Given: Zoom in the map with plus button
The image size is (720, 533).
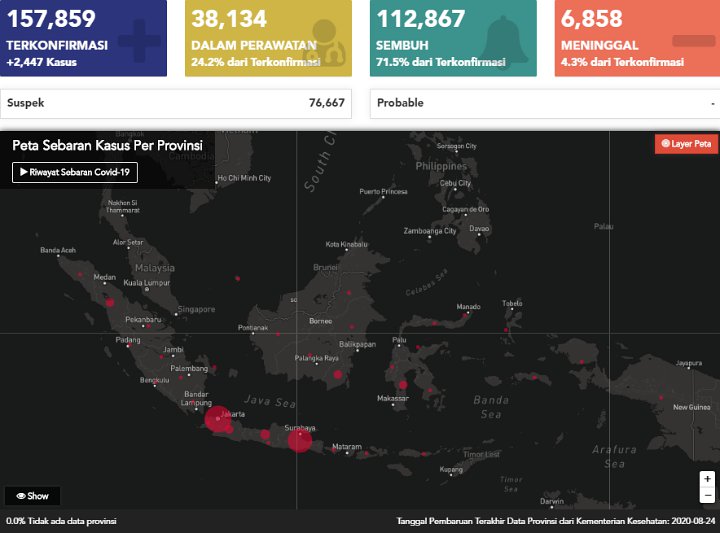Looking at the screenshot, I should pyautogui.click(x=707, y=479).
